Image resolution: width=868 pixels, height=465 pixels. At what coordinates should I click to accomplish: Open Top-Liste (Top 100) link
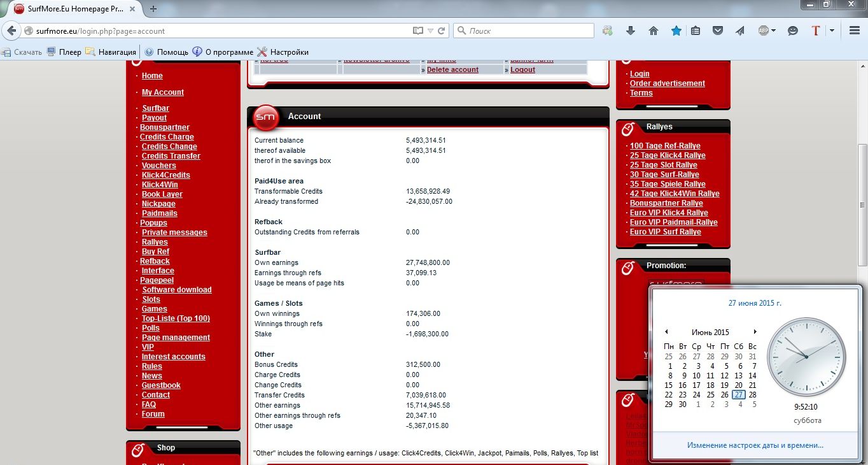(176, 318)
